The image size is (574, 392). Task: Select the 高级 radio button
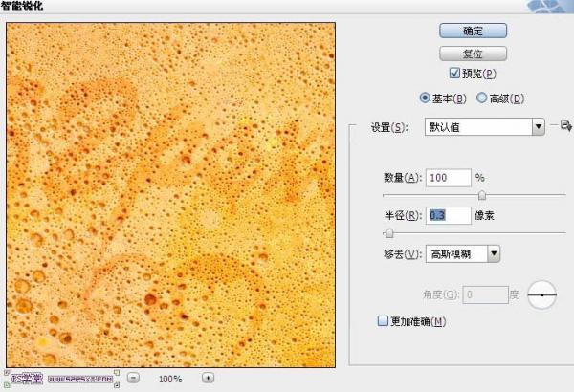point(482,98)
